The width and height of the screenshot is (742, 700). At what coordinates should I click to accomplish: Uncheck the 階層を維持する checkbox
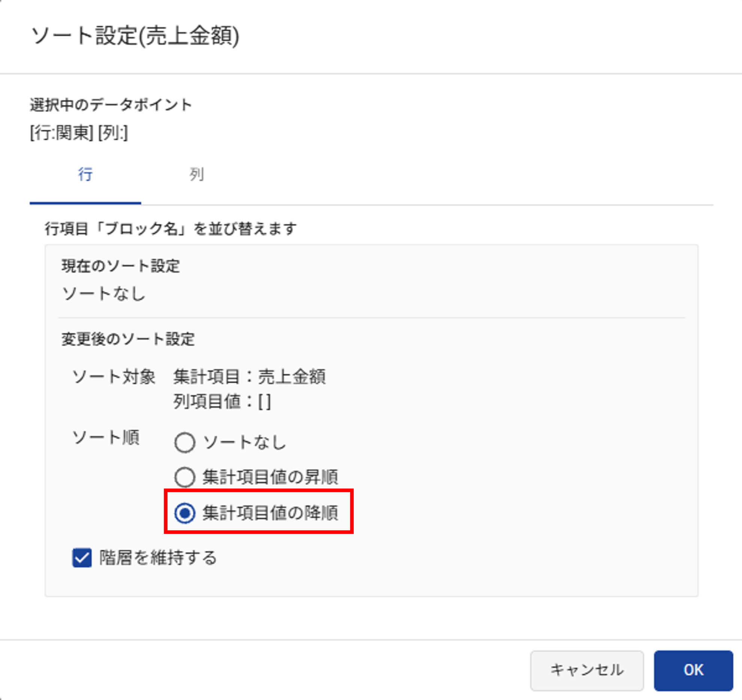[82, 558]
